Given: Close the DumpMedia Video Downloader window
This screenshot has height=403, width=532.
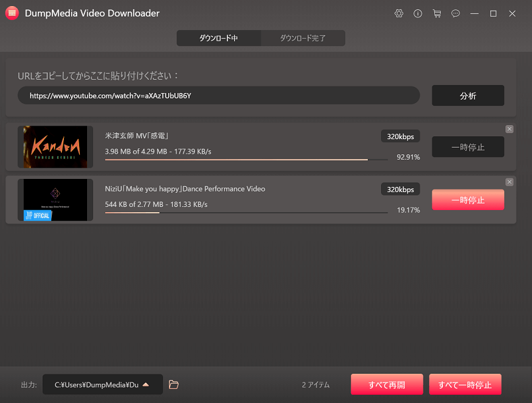Looking at the screenshot, I should coord(512,13).
